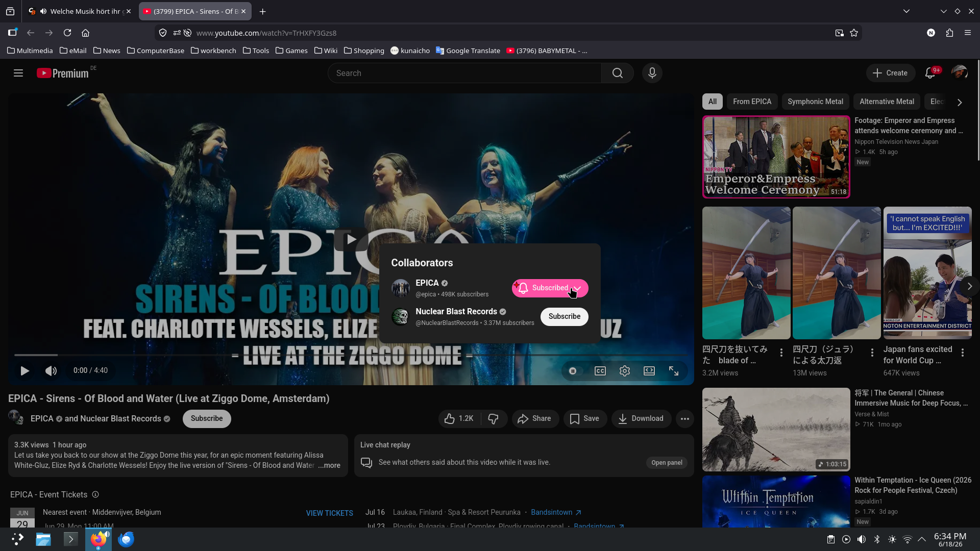Open the Create menu
This screenshot has width=980, height=551.
tap(890, 73)
